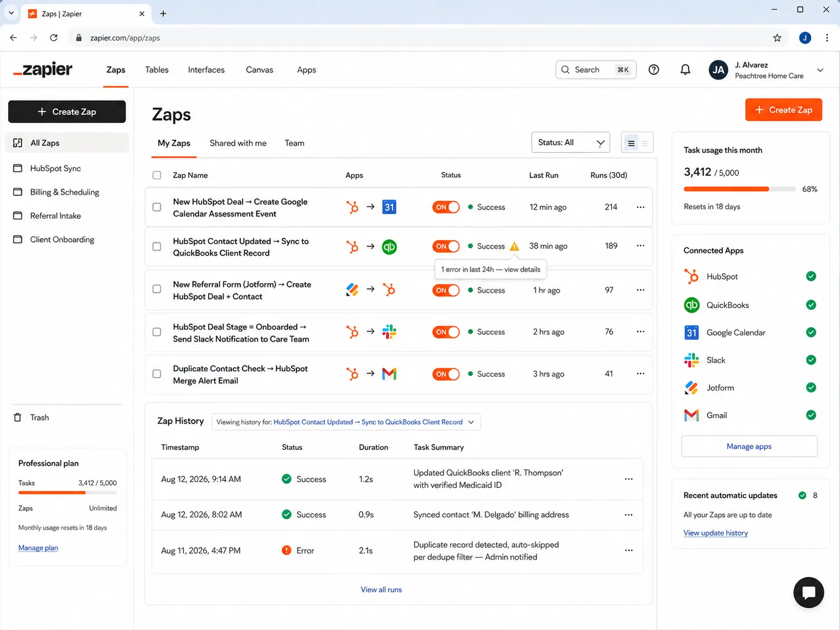Viewport: 840px width, 630px height.
Task: Check the HubSpot Contact Updated Zap checkbox
Action: [157, 247]
